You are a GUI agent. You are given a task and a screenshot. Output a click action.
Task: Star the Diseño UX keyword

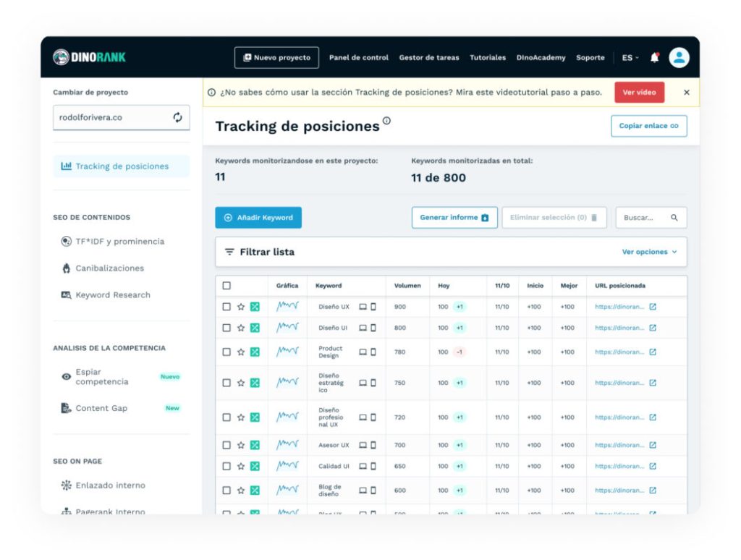241,307
